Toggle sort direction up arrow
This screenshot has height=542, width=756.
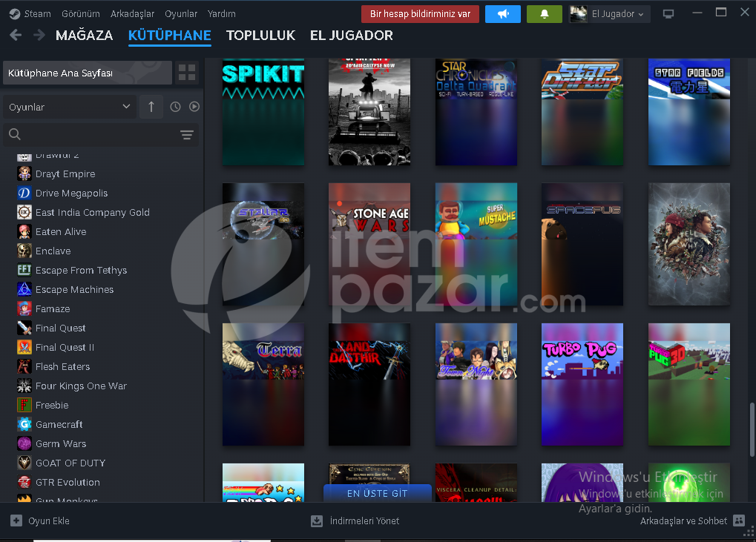point(151,107)
